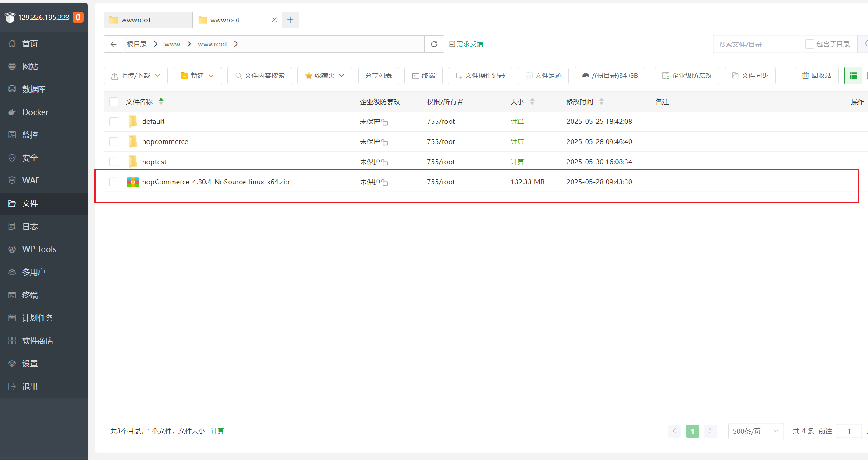The width and height of the screenshot is (868, 460).
Task: Toggle select-all files checkbox
Action: pos(114,102)
